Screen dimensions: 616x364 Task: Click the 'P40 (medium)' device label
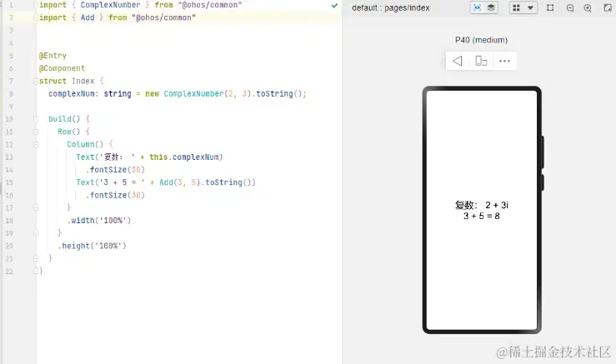[481, 40]
